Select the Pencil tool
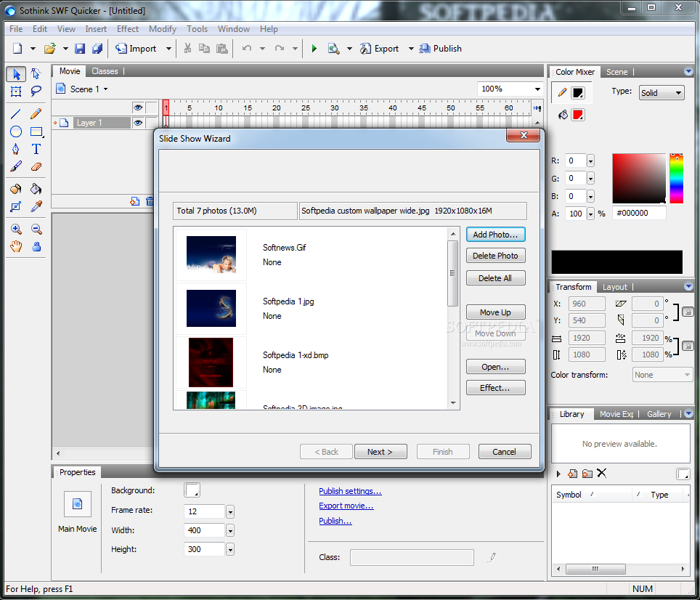 point(36,114)
